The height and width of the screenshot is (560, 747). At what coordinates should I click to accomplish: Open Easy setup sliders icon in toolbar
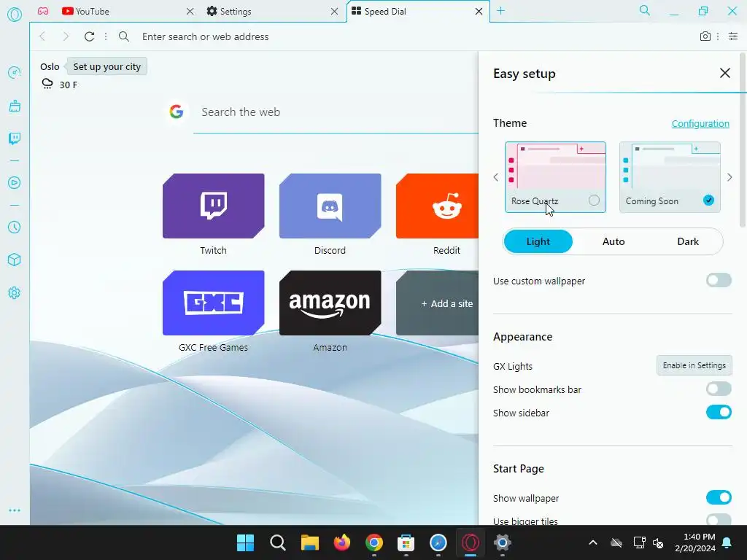733,36
